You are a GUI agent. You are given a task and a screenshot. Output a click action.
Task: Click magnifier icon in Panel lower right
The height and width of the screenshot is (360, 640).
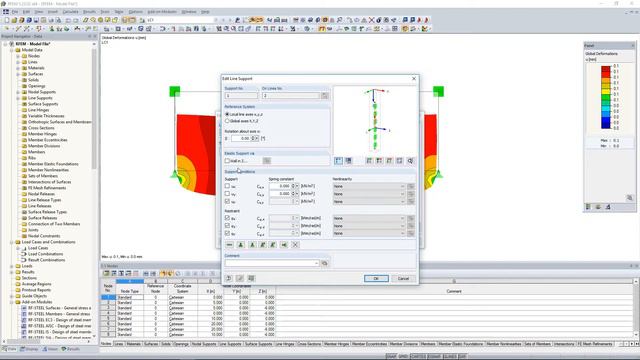coord(629,198)
